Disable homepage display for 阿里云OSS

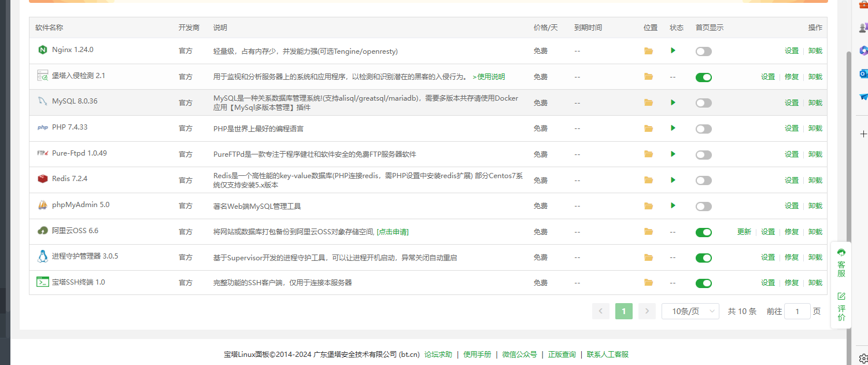(704, 232)
